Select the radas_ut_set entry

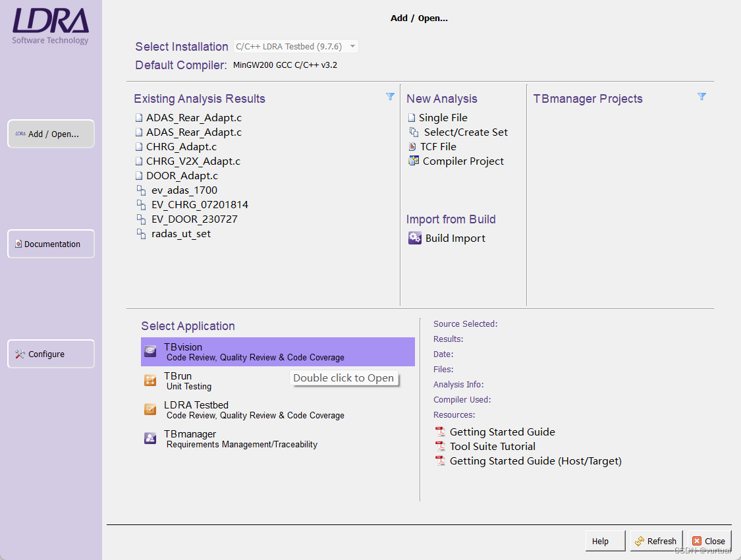point(181,234)
